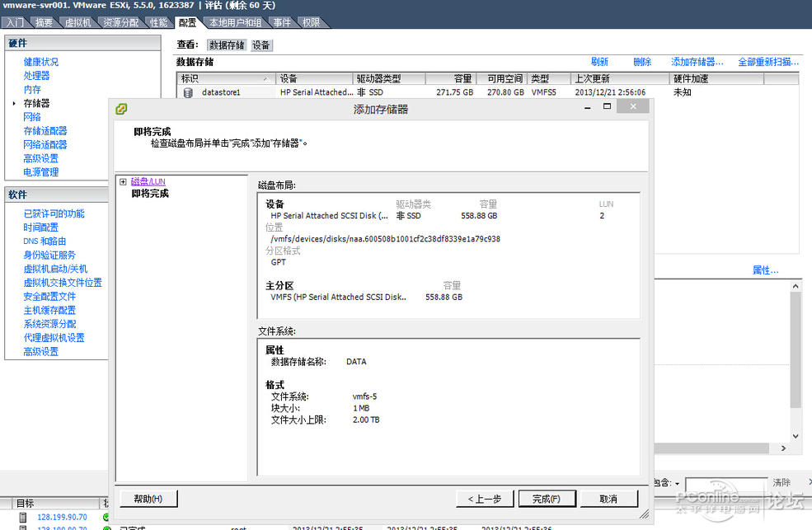Open the 包含: filter dropdown
Viewport: 812px width, 530px height.
[677, 483]
